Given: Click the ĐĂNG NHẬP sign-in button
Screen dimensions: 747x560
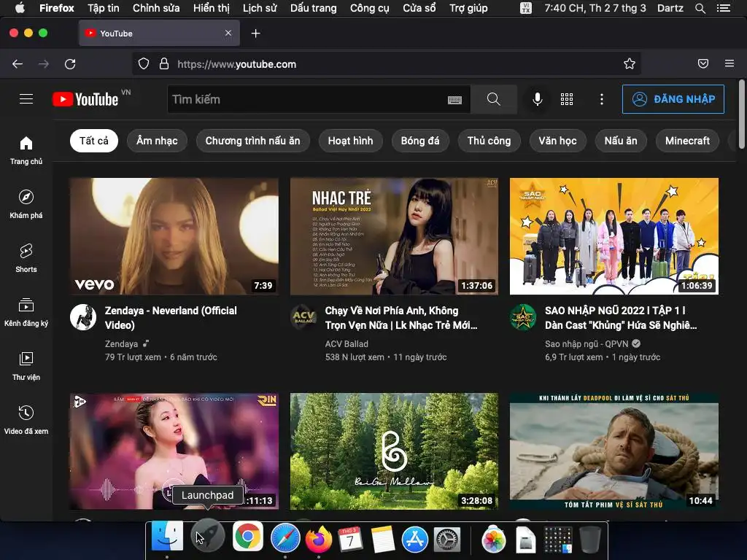Looking at the screenshot, I should pos(673,99).
